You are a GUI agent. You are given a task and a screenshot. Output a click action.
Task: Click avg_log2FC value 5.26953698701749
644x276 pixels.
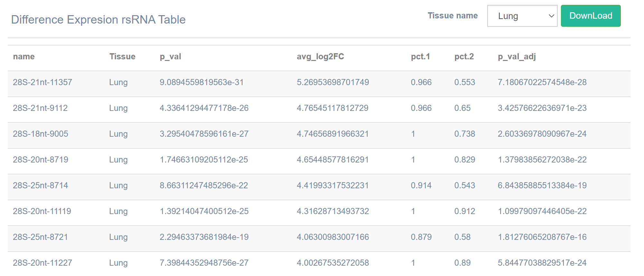(x=333, y=82)
